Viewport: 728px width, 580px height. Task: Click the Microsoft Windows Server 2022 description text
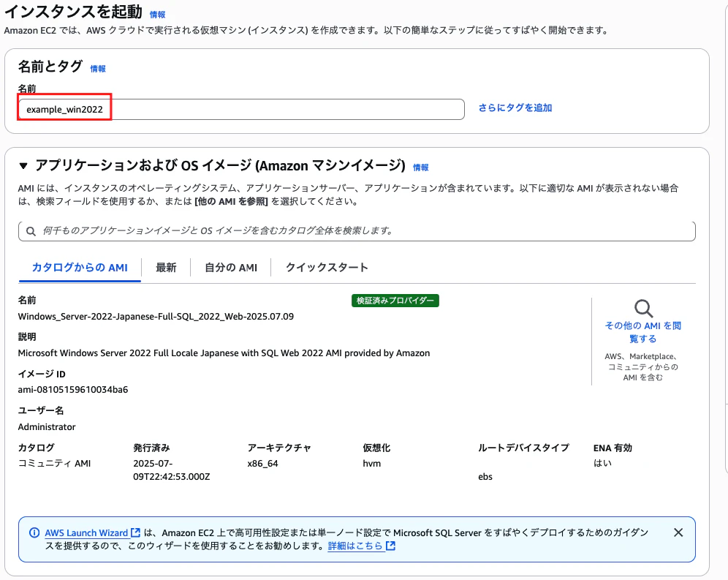(224, 353)
